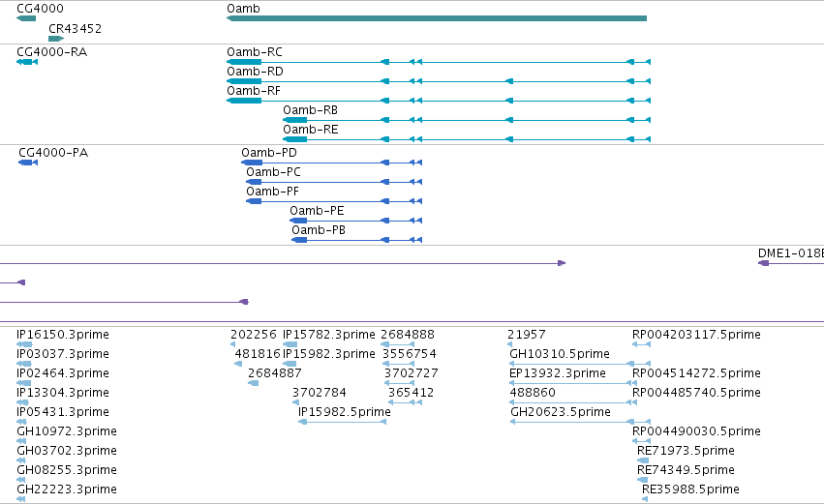Click feature 3702784

[x=320, y=393]
